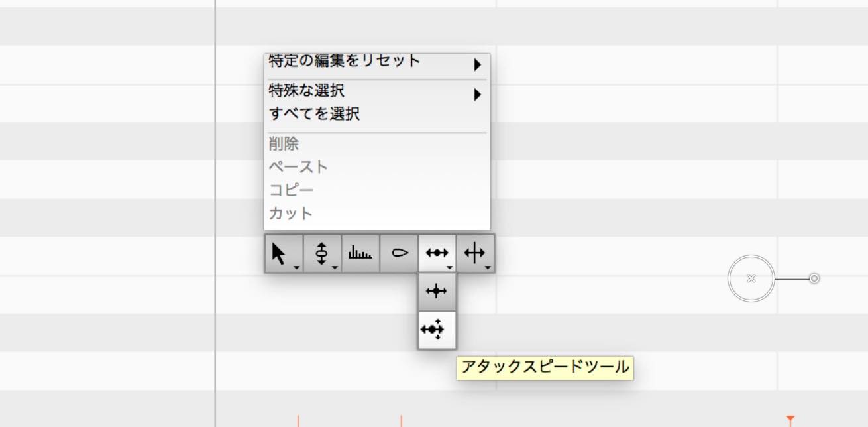
Task: Select the Main arrow tool
Action: point(284,253)
